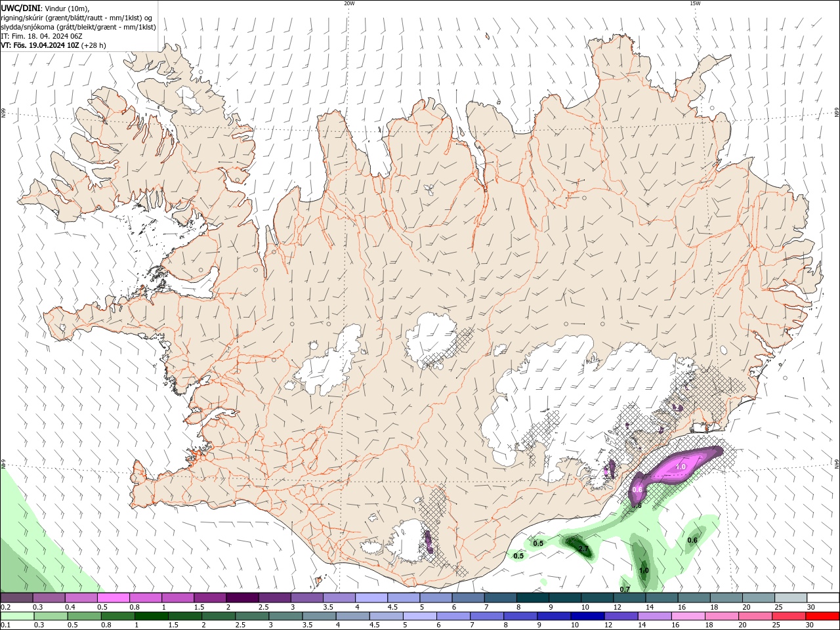840x630 pixels.
Task: Select the violet 12–14 rain legend swatch
Action: coord(621,616)
